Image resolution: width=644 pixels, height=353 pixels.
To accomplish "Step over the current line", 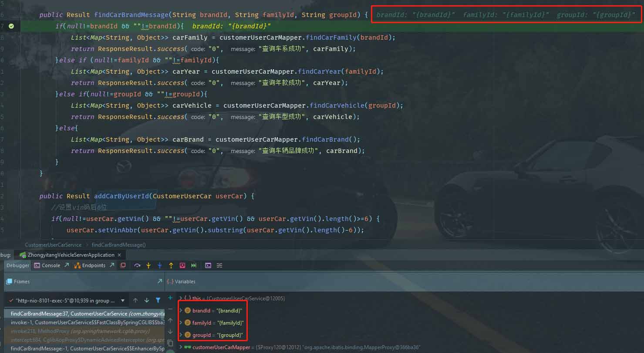I will [x=137, y=265].
